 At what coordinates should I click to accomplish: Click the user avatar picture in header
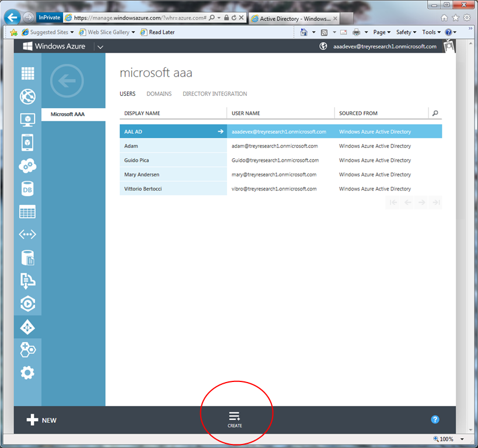449,46
